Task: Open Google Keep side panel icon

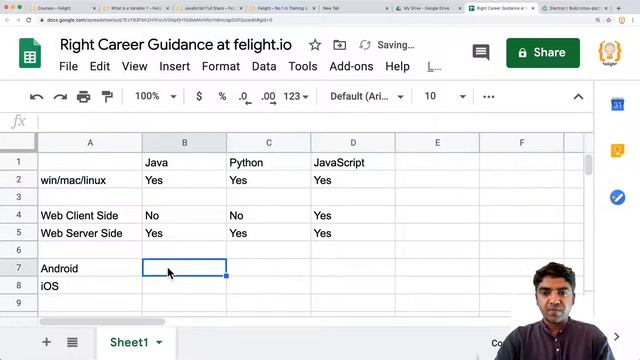Action: click(617, 151)
